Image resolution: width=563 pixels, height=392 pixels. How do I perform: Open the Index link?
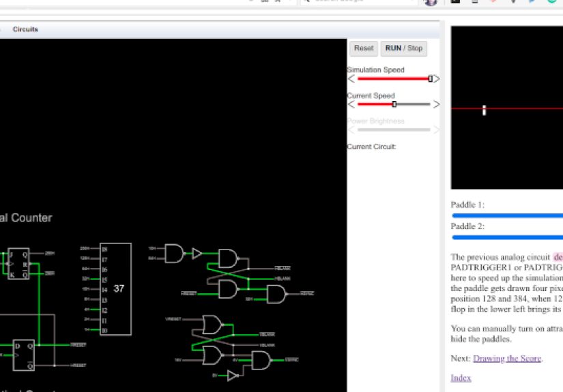[x=461, y=378]
